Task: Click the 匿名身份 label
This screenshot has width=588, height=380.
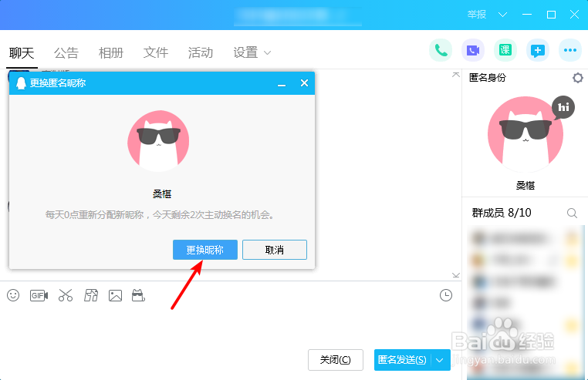Action: 488,78
